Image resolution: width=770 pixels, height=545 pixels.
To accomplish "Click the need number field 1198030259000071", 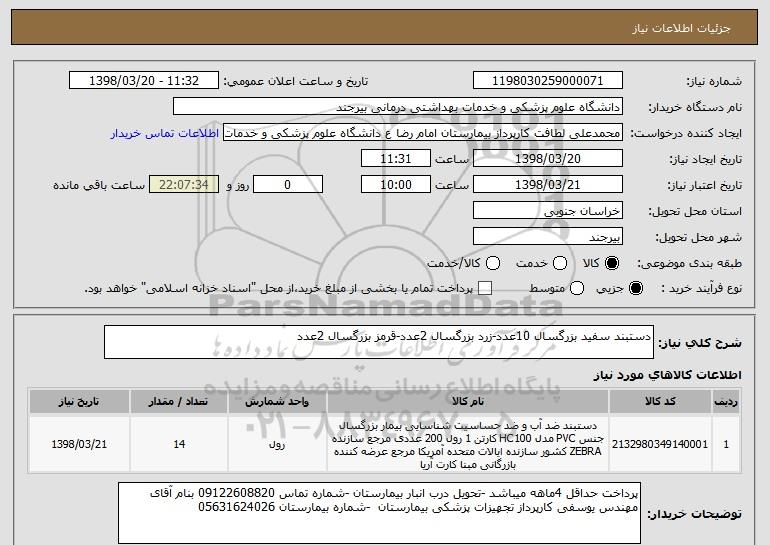I will coord(548,81).
